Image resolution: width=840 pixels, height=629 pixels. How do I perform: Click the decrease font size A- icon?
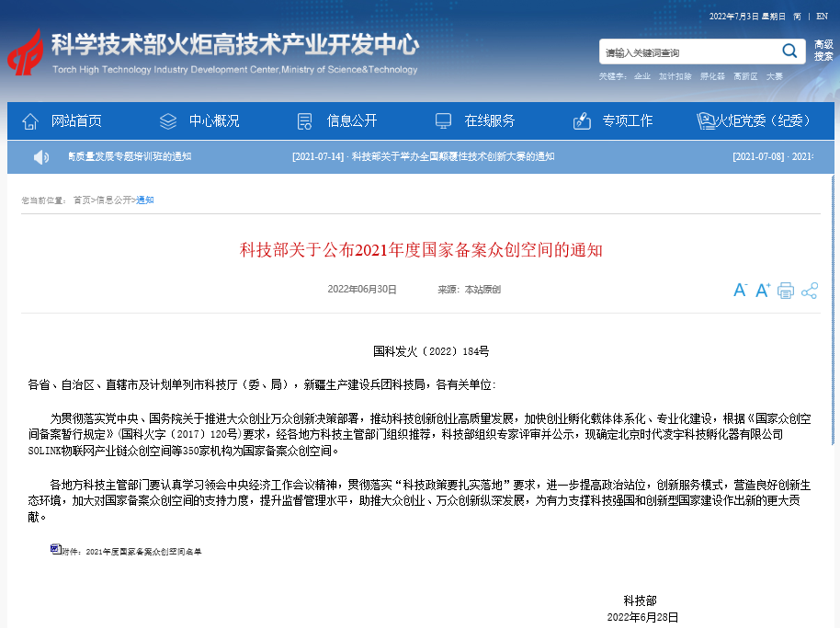click(740, 291)
